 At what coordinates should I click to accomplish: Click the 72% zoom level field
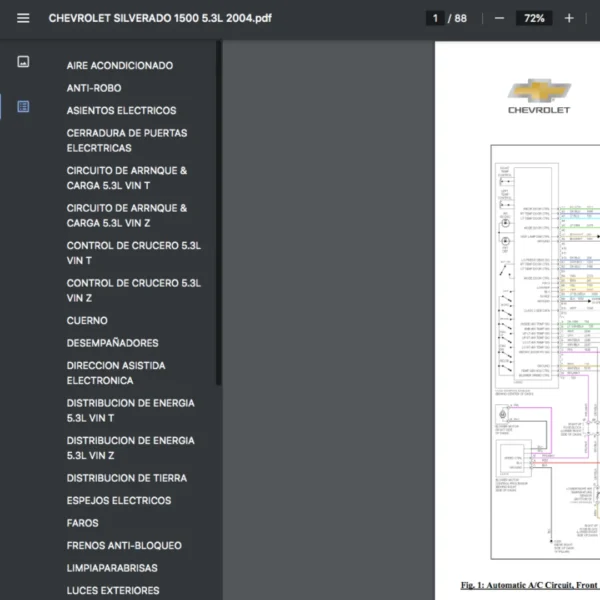click(x=534, y=18)
